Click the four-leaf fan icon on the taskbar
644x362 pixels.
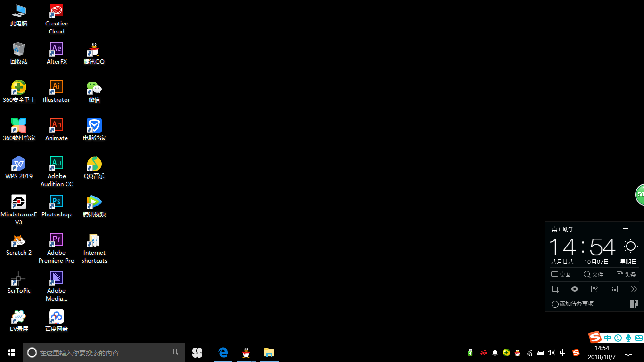(197, 353)
